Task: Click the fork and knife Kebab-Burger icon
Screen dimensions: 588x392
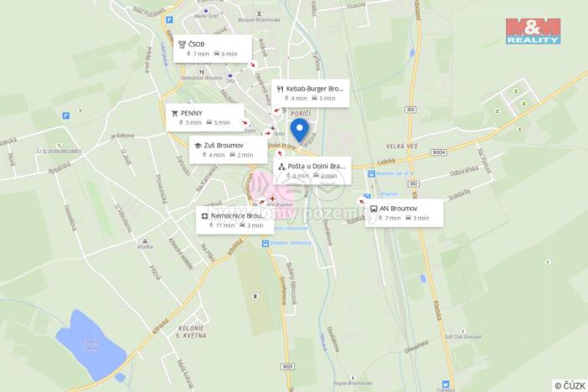Action: [280, 89]
